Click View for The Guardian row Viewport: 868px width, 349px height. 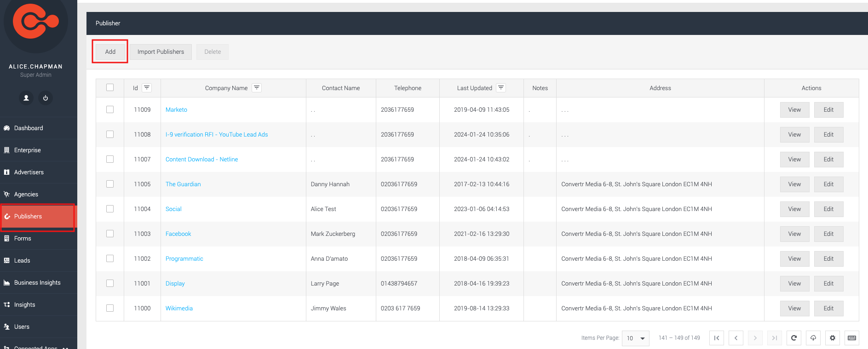(794, 184)
